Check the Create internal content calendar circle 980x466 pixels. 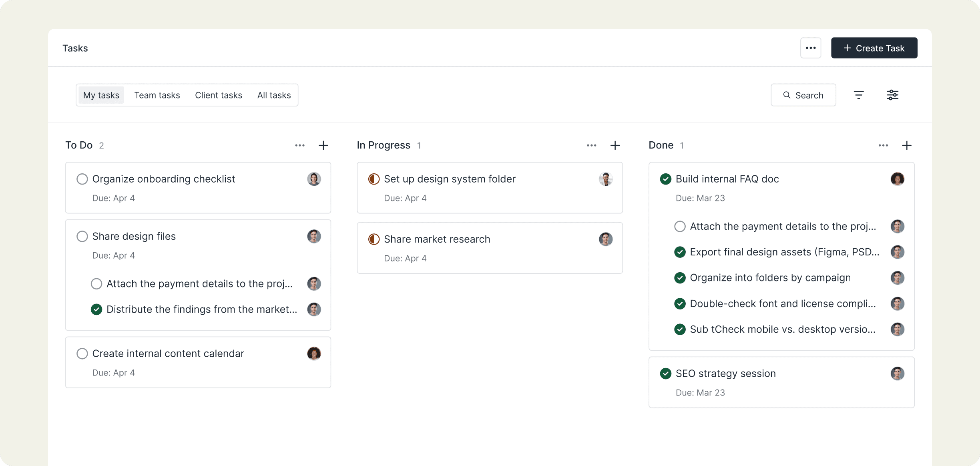pyautogui.click(x=82, y=354)
